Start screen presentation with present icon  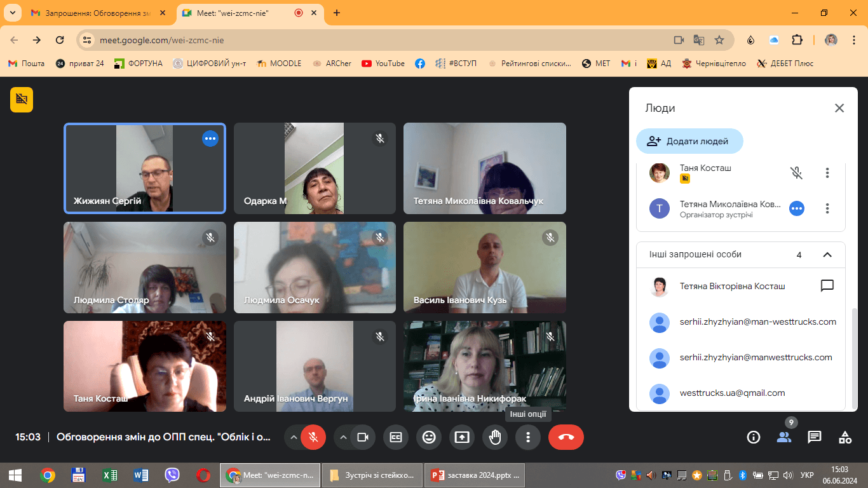[x=462, y=437]
